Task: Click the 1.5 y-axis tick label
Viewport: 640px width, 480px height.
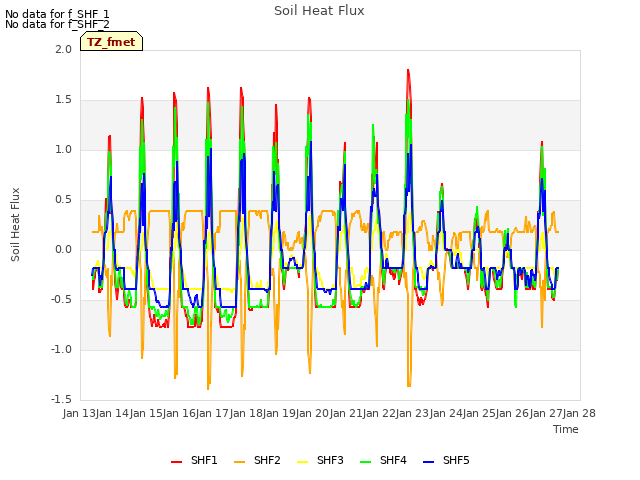Action: (x=63, y=100)
